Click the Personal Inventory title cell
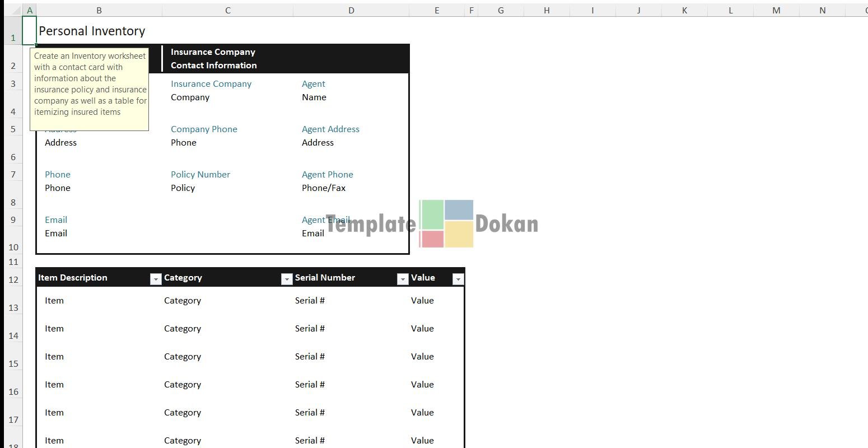The width and height of the screenshot is (868, 448). [92, 31]
